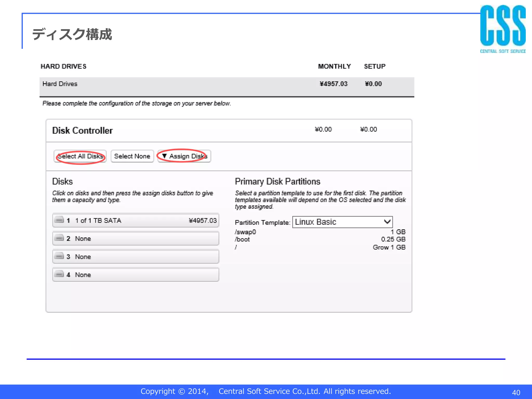Click the 0.25 GB size for /boot
Viewport: 532px width, 399px height.
click(393, 239)
